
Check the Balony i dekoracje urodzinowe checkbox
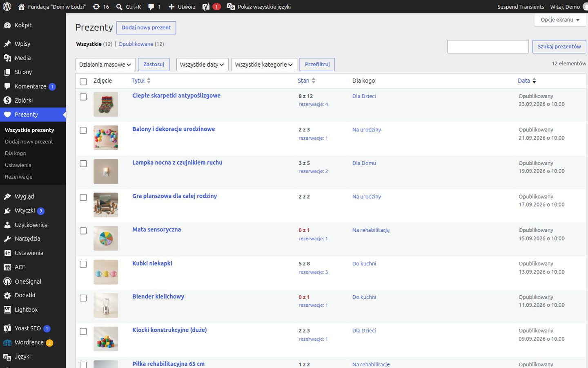point(83,130)
